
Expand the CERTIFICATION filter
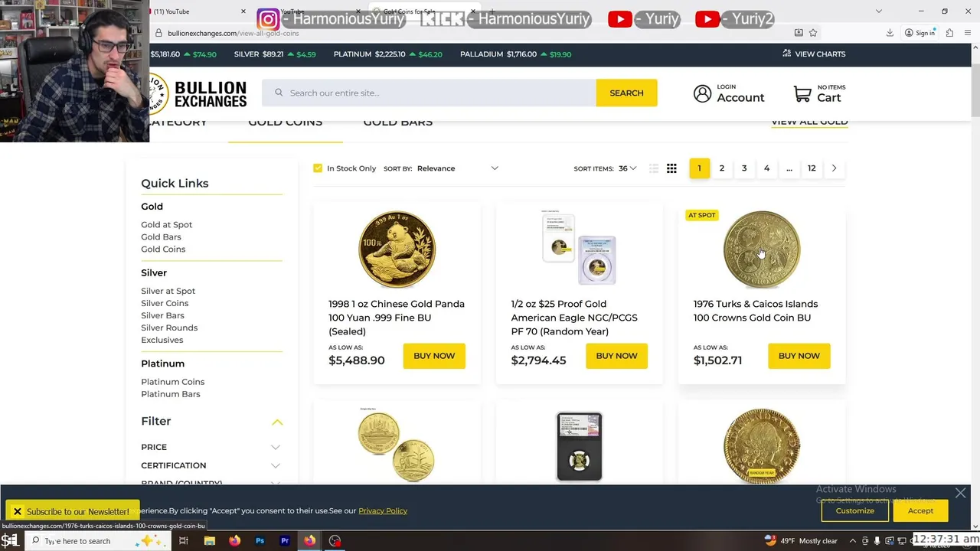click(x=211, y=465)
